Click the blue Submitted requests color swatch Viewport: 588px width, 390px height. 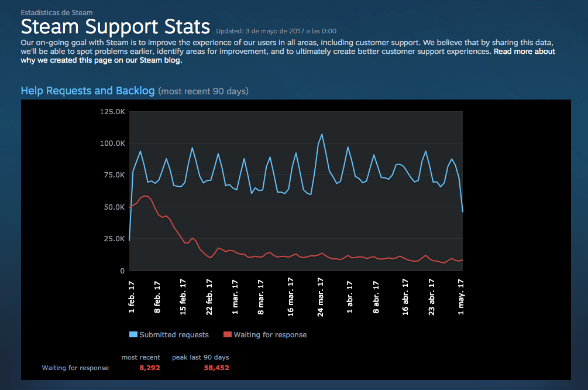click(x=133, y=334)
